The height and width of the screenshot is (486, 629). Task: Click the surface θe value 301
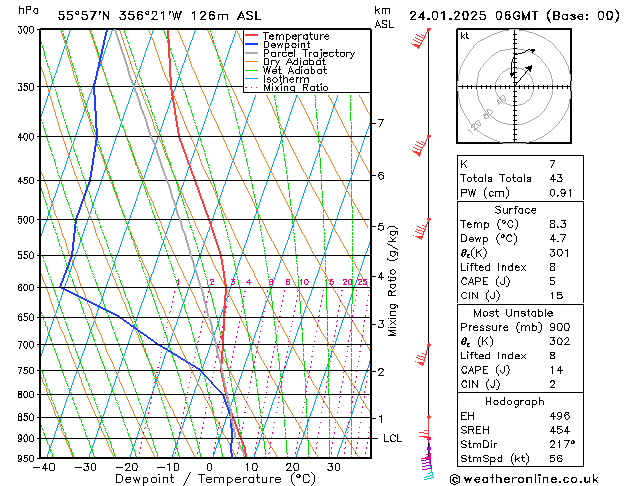(559, 253)
